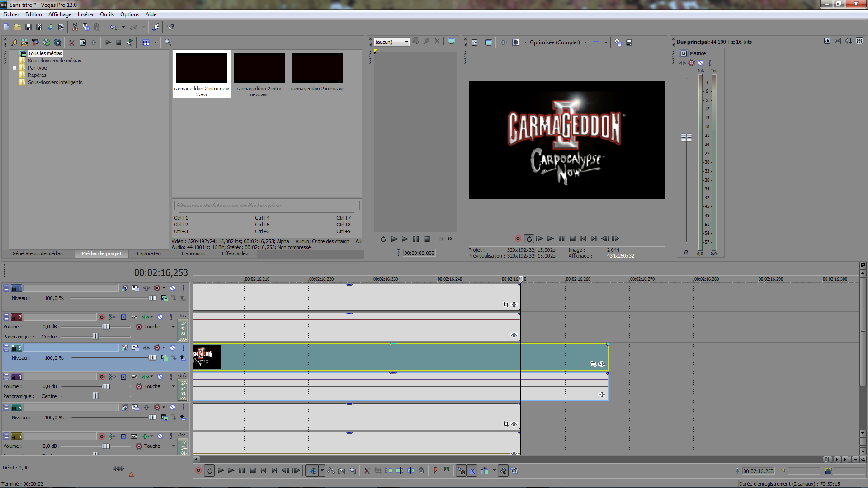This screenshot has height=488, width=868.
Task: Switch to the Transitions tab
Action: [x=193, y=254]
